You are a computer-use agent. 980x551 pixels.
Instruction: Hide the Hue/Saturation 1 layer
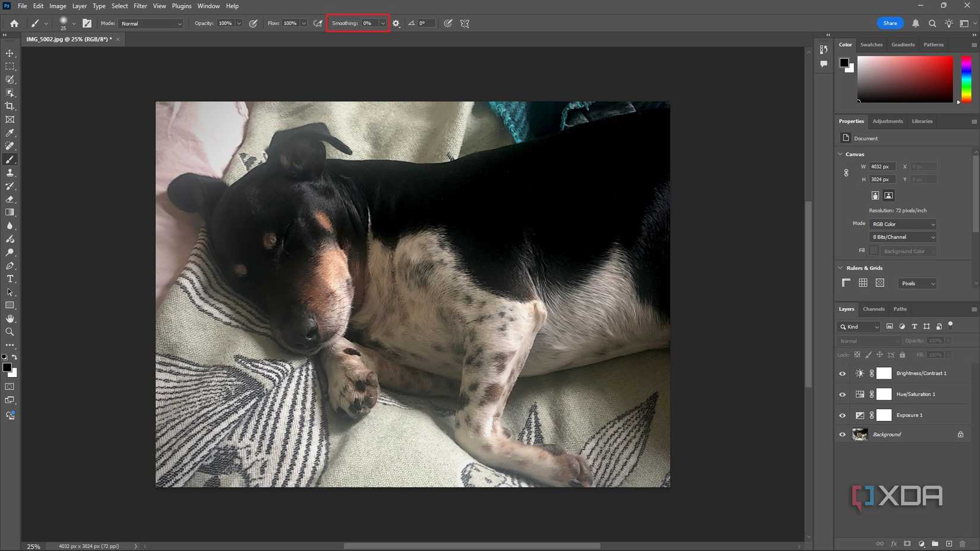(842, 394)
